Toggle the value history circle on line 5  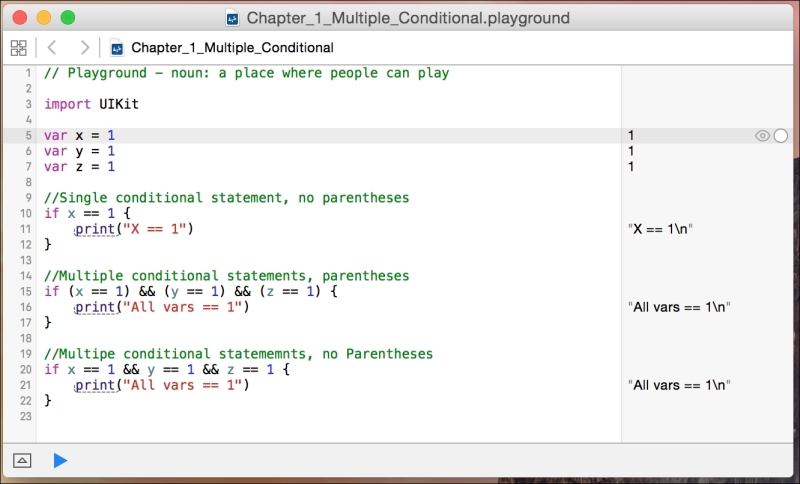pos(781,136)
